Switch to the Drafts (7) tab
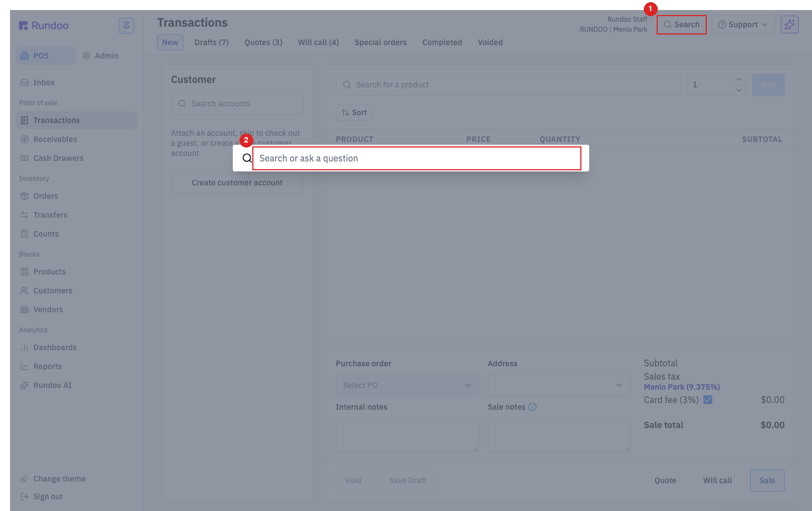Image resolution: width=812 pixels, height=511 pixels. (x=212, y=42)
